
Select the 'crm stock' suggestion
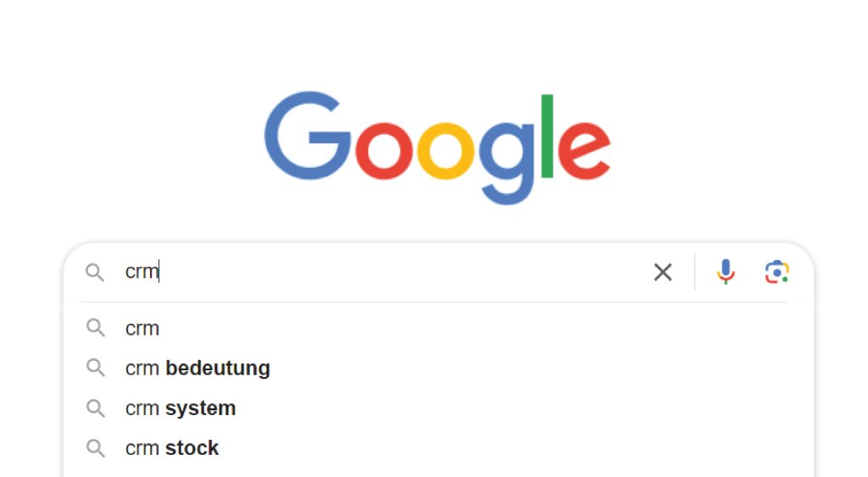(438, 447)
